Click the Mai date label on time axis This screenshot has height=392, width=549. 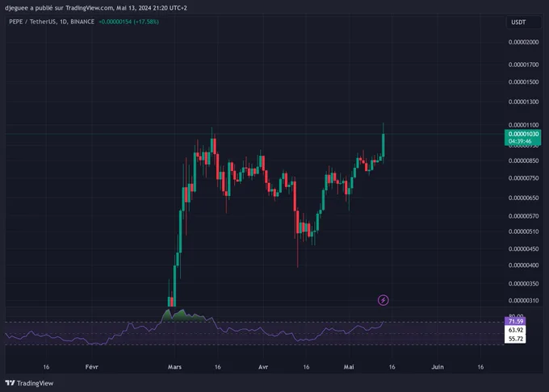pyautogui.click(x=349, y=367)
